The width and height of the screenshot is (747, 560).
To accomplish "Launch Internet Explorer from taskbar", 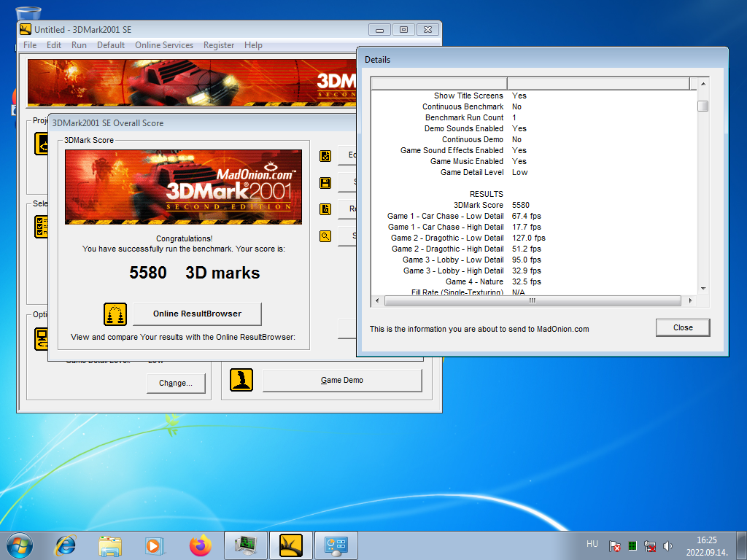I will [x=65, y=545].
